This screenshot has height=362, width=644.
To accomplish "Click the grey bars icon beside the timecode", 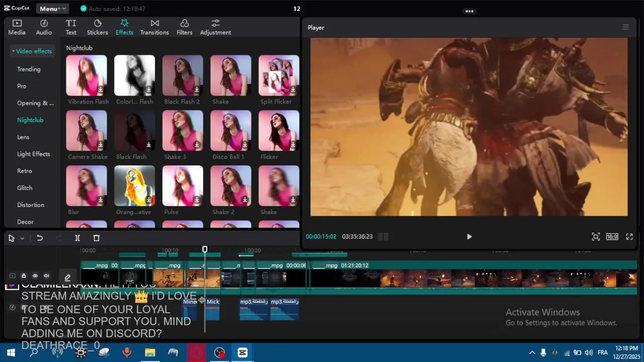I will pyautogui.click(x=383, y=237).
